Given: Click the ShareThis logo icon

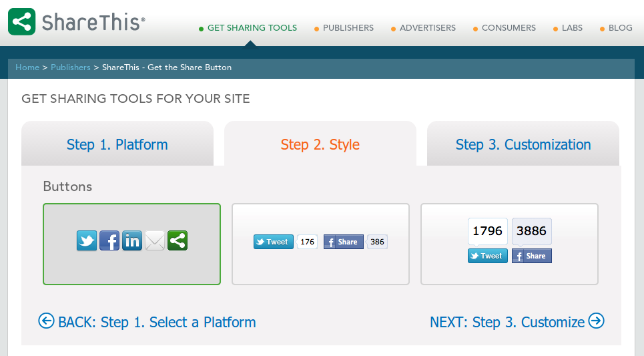Looking at the screenshot, I should click(x=22, y=22).
